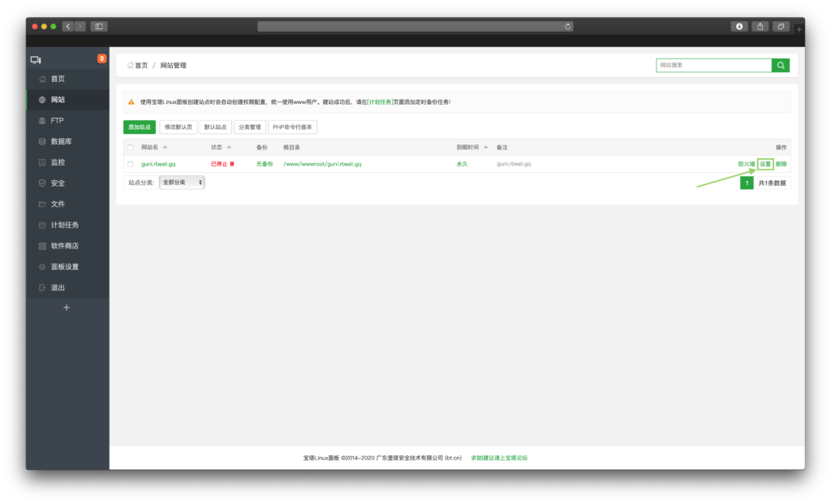This screenshot has height=504, width=831.
Task: Open the guni.rbeat.gq site name link
Action: pos(158,164)
